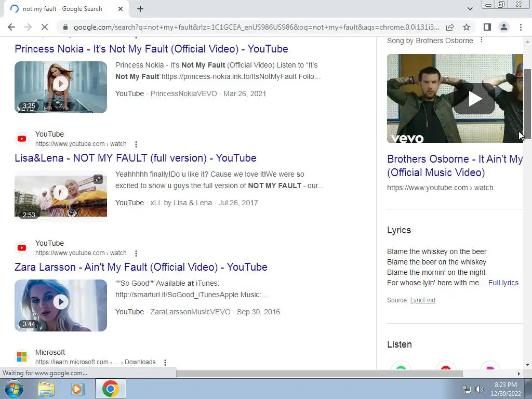Viewport: 532px width, 399px height.
Task: Stop loading the page
Action: (45, 27)
